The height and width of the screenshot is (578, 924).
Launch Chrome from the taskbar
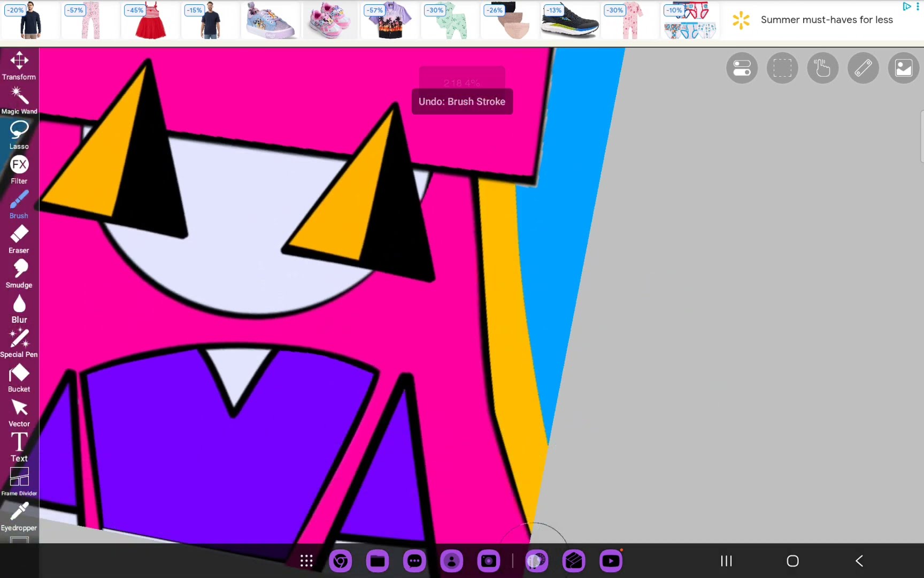coord(341,561)
